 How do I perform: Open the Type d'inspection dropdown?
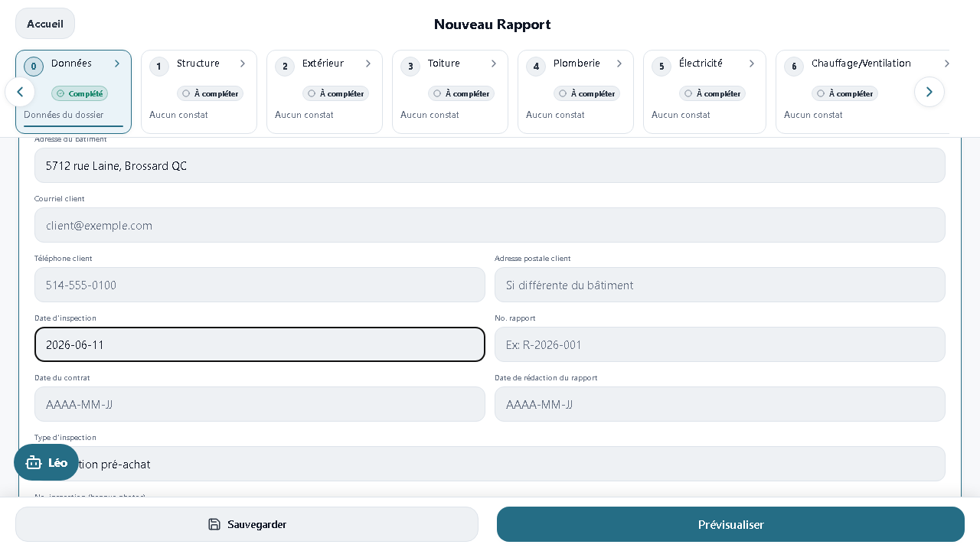coord(490,464)
